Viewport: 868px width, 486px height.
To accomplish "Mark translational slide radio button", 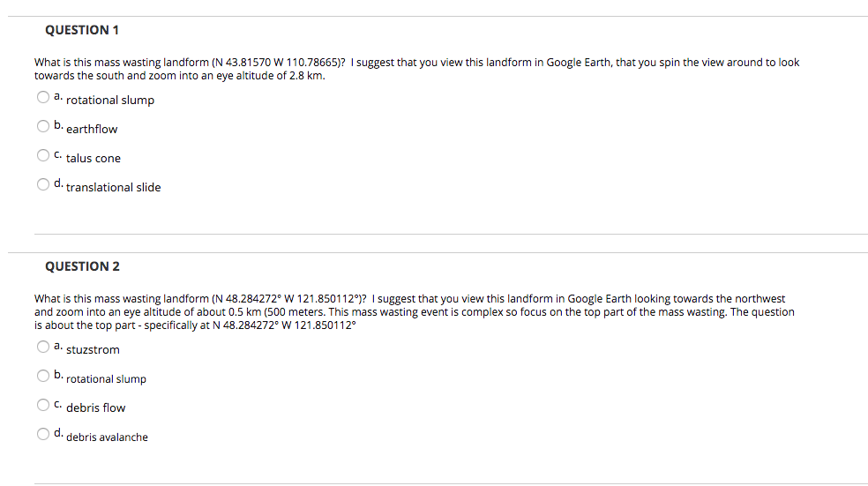I will coord(43,184).
